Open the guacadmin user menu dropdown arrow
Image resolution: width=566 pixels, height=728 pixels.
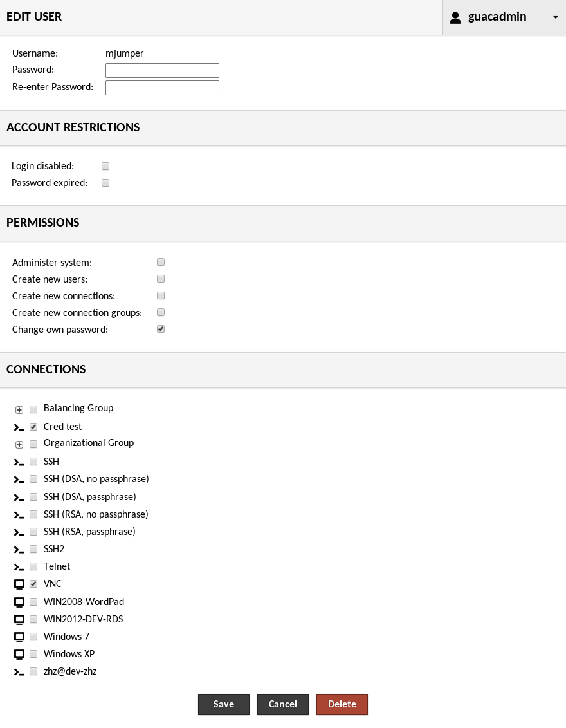point(555,18)
